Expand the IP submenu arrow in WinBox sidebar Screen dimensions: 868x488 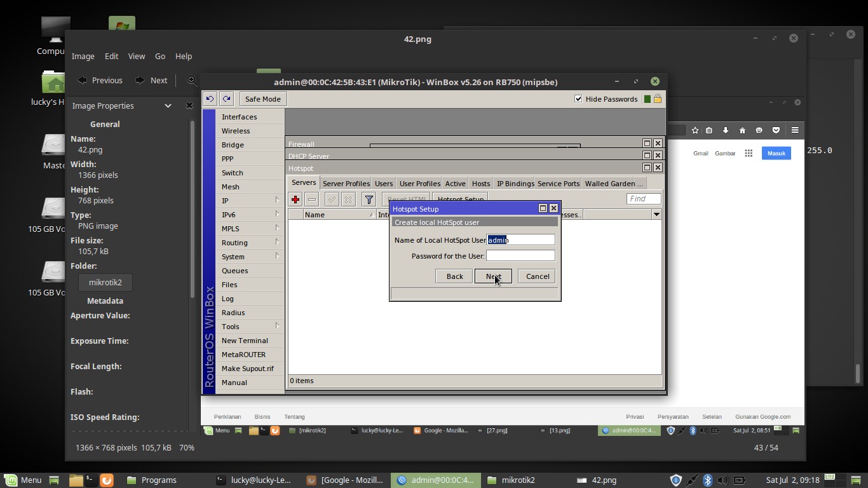[277, 200]
